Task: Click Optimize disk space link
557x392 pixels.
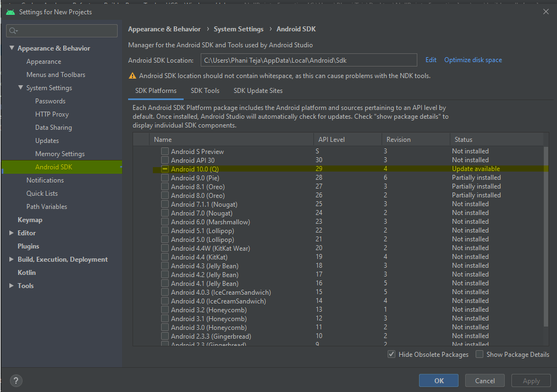Action: 473,60
